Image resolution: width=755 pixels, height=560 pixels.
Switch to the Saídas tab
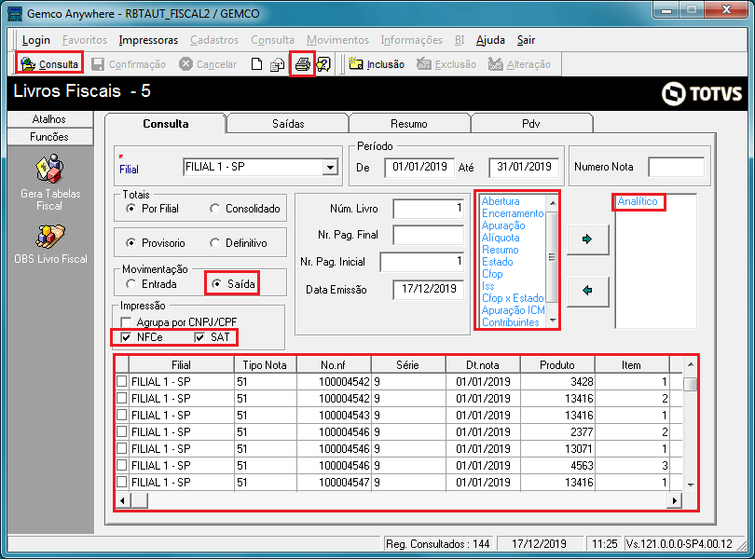pos(288,124)
